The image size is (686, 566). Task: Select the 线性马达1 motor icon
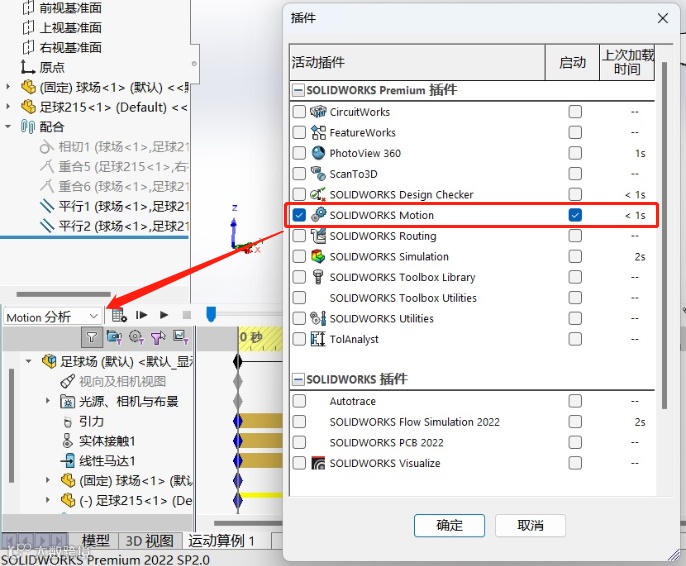(67, 461)
